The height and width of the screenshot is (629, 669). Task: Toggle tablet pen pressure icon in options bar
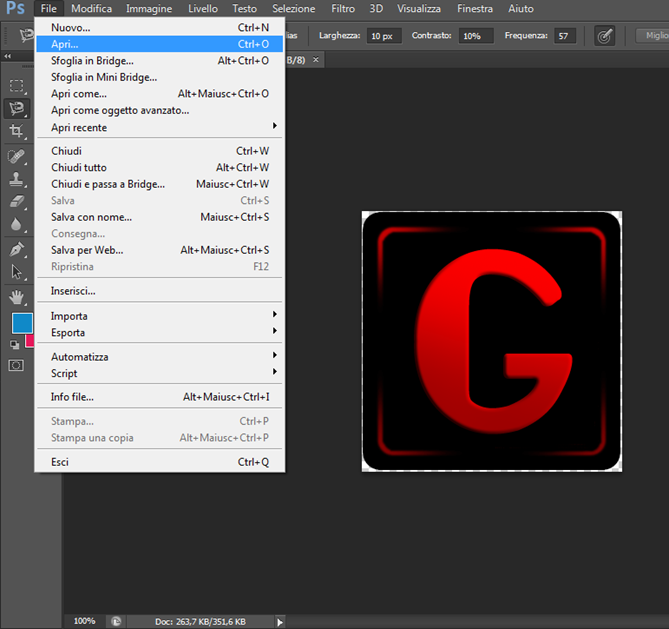(605, 36)
